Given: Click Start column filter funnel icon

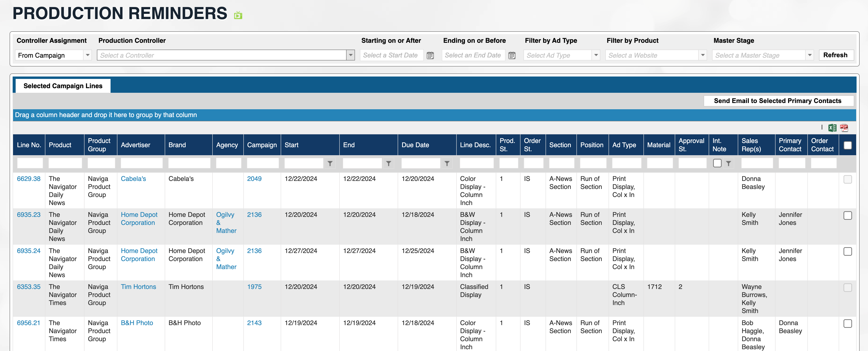Looking at the screenshot, I should pos(330,163).
